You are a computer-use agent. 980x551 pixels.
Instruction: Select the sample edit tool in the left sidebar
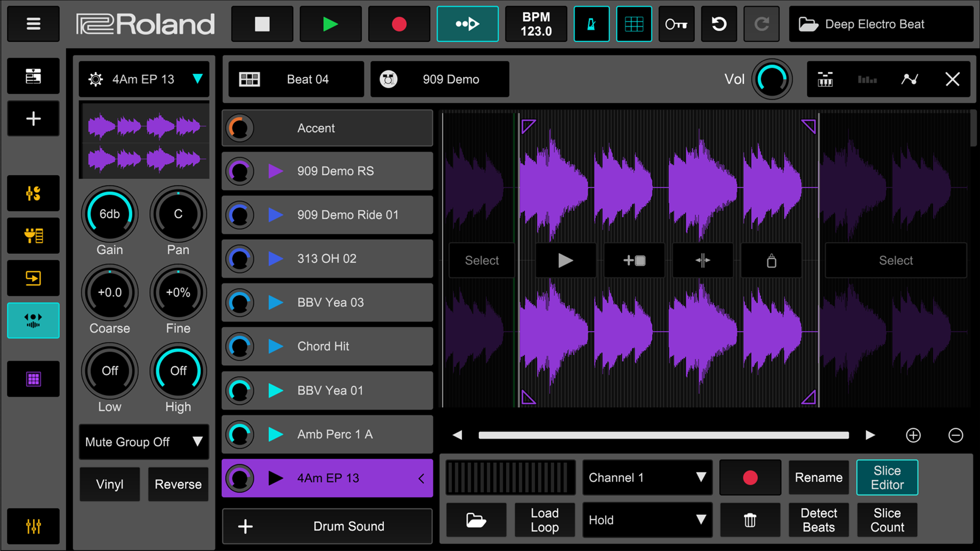pos(33,321)
